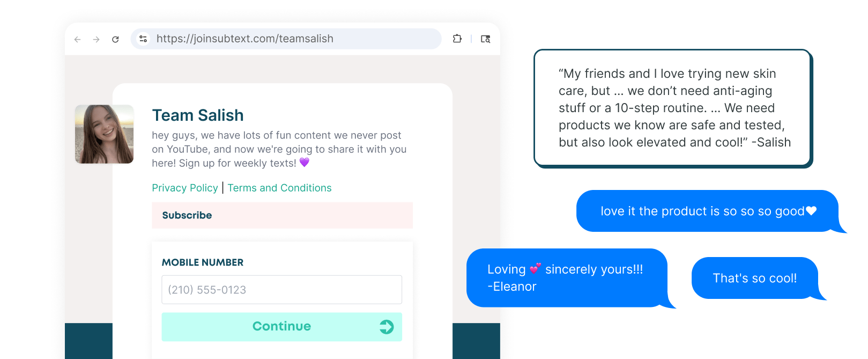Focus the joinsubtext.com URL address bar
Screen dimensions: 868x359
pyautogui.click(x=290, y=39)
